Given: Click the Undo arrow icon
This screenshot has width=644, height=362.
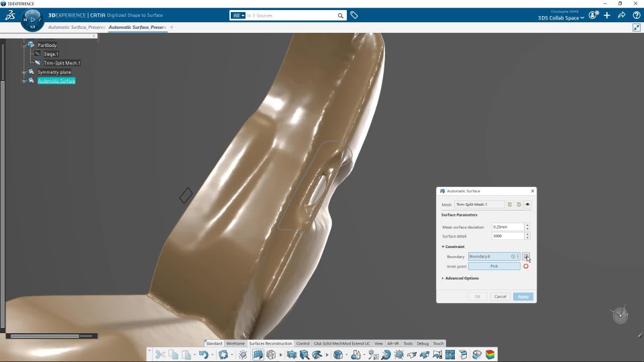Looking at the screenshot, I should [203, 355].
